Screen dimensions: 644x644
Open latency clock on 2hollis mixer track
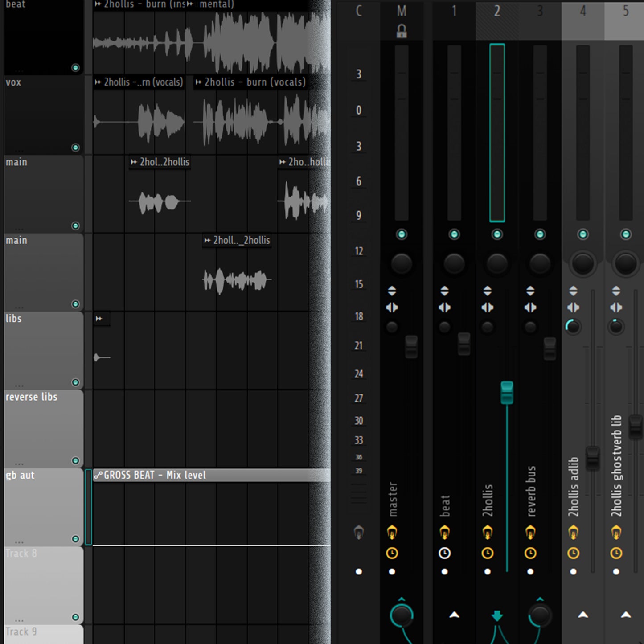click(x=488, y=553)
